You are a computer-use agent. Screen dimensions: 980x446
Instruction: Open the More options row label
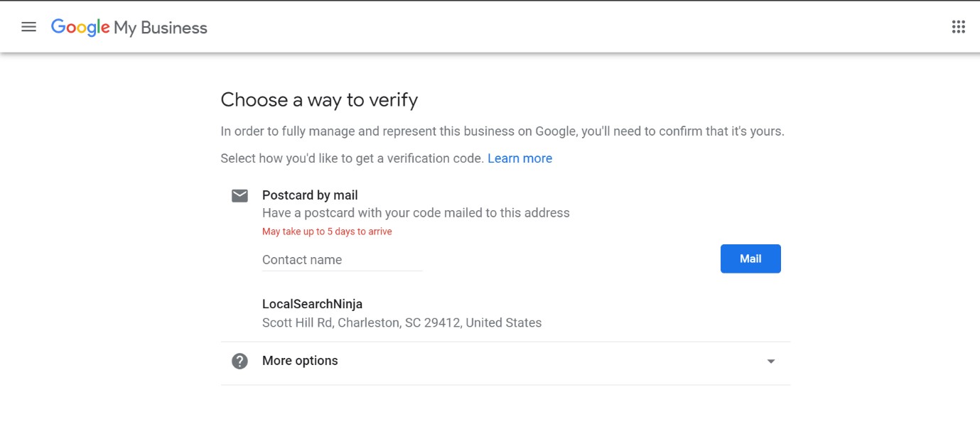click(x=300, y=361)
